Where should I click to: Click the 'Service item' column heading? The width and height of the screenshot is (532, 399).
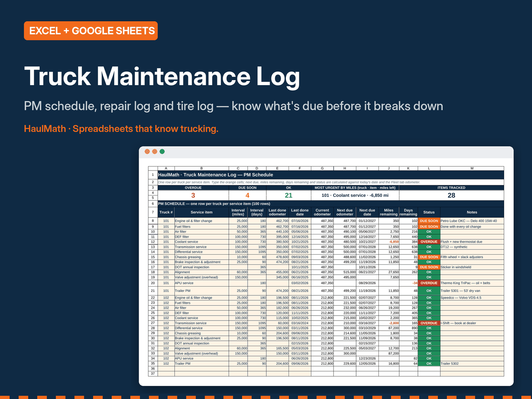tap(201, 212)
